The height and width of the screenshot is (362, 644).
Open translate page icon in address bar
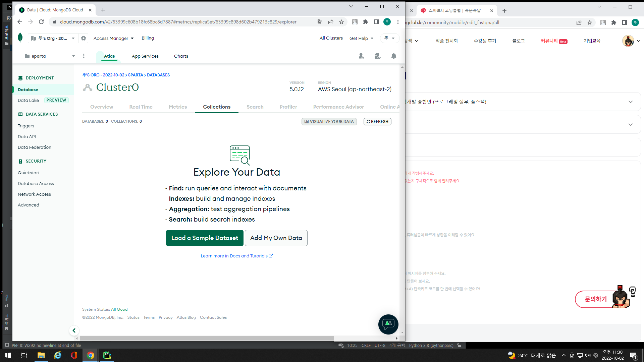(x=320, y=22)
